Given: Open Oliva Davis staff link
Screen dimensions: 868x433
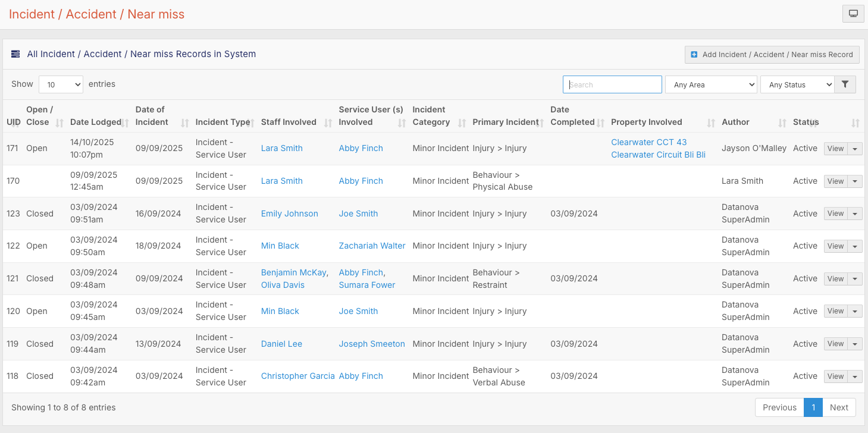Looking at the screenshot, I should point(283,285).
